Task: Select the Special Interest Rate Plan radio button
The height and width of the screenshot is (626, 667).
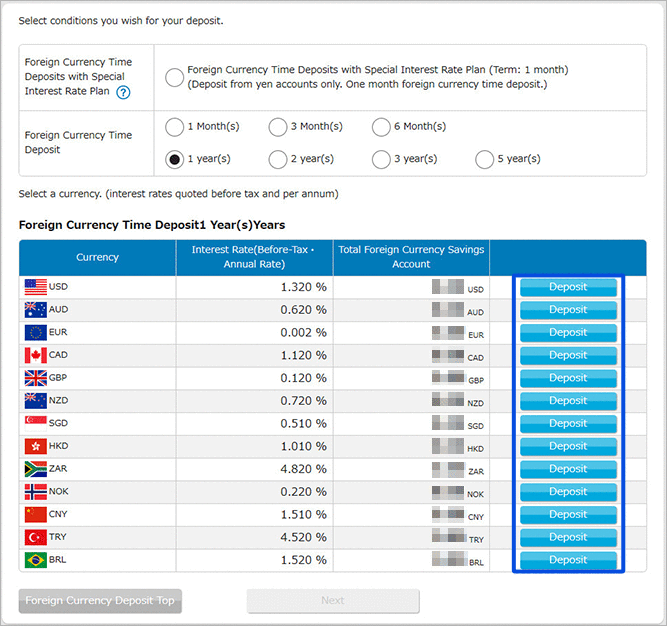Action: coord(175,77)
